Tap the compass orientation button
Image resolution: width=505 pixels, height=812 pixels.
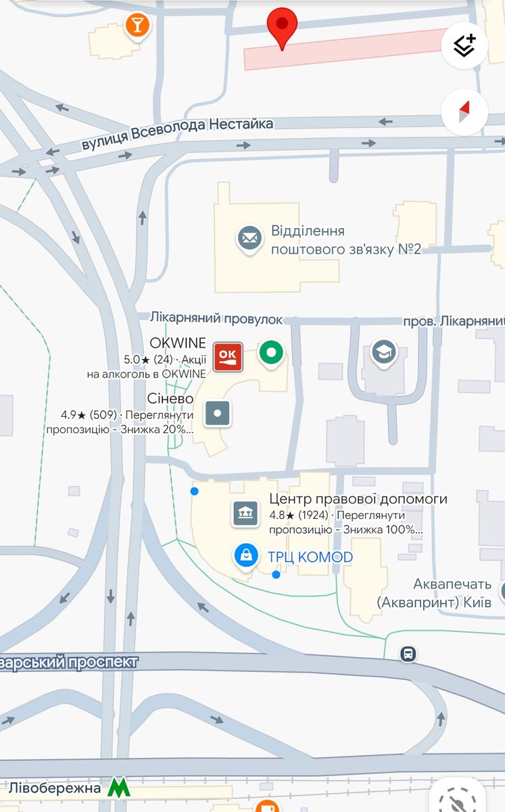point(464,112)
